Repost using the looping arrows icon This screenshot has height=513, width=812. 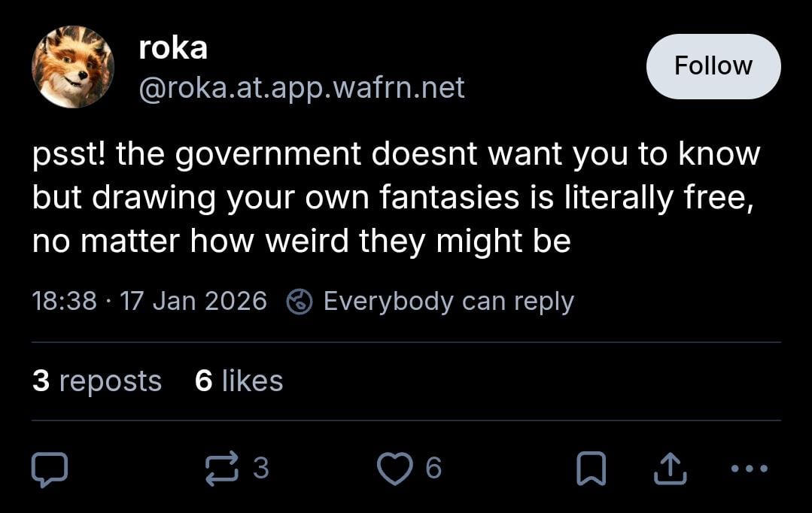(x=221, y=468)
